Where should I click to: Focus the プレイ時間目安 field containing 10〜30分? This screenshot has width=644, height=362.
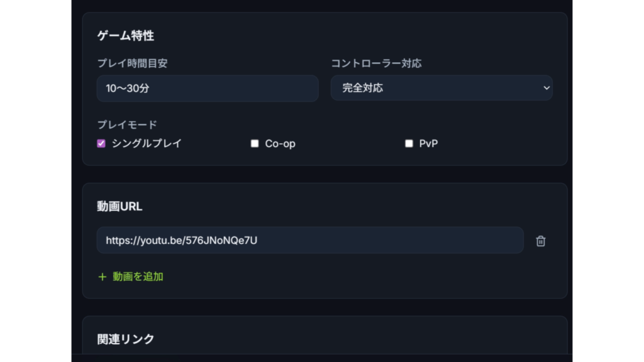coord(208,88)
